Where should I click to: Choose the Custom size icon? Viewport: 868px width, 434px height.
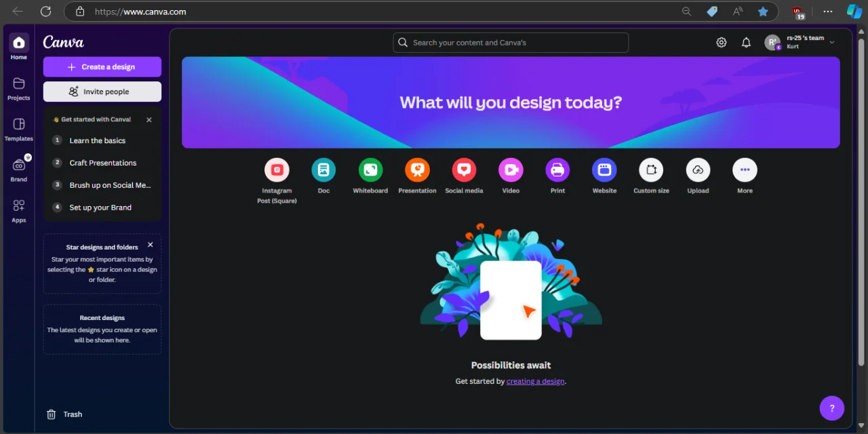click(x=651, y=170)
